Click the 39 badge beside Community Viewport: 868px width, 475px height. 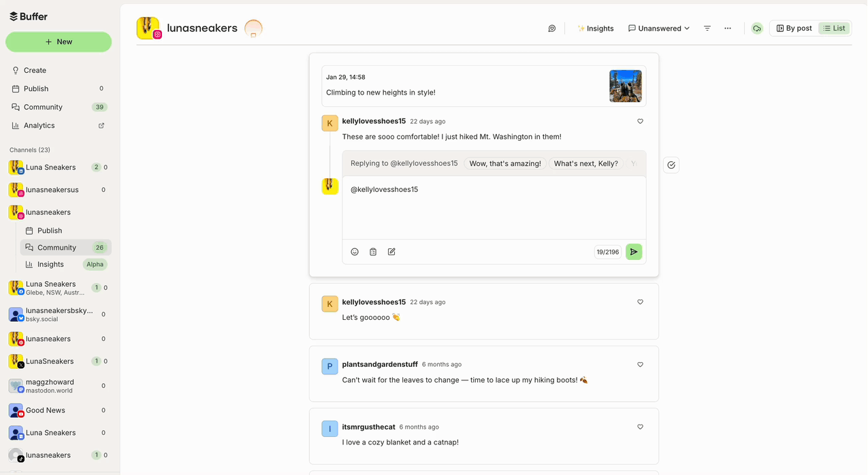[x=99, y=107]
